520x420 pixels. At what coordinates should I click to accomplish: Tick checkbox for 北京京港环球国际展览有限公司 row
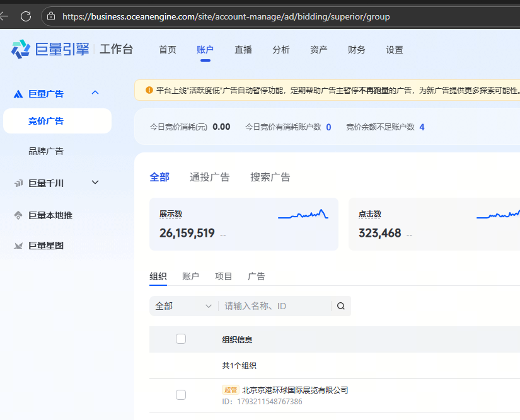[x=181, y=395]
